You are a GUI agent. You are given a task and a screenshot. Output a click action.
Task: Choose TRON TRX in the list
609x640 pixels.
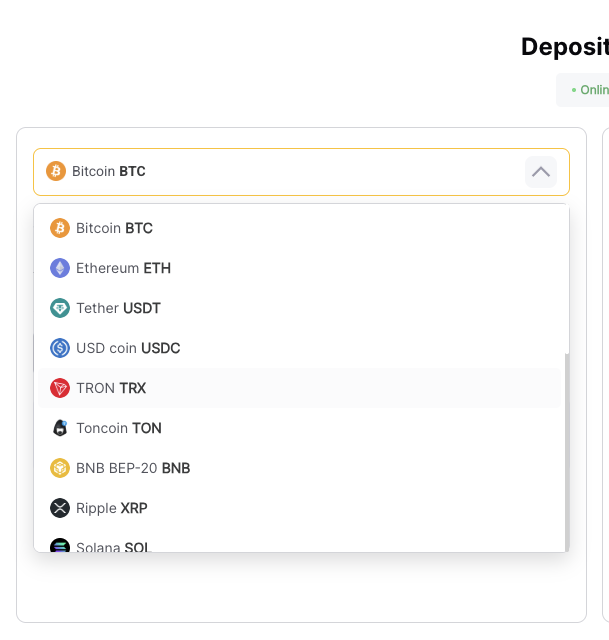click(x=299, y=388)
